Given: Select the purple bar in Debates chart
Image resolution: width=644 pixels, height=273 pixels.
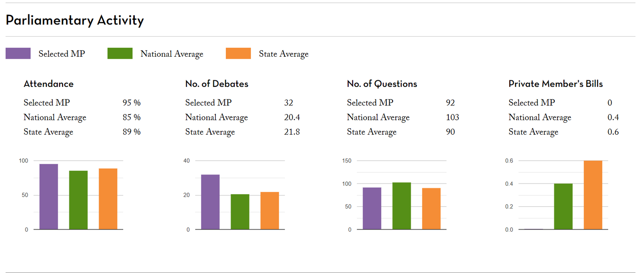Looking at the screenshot, I should (x=211, y=202).
